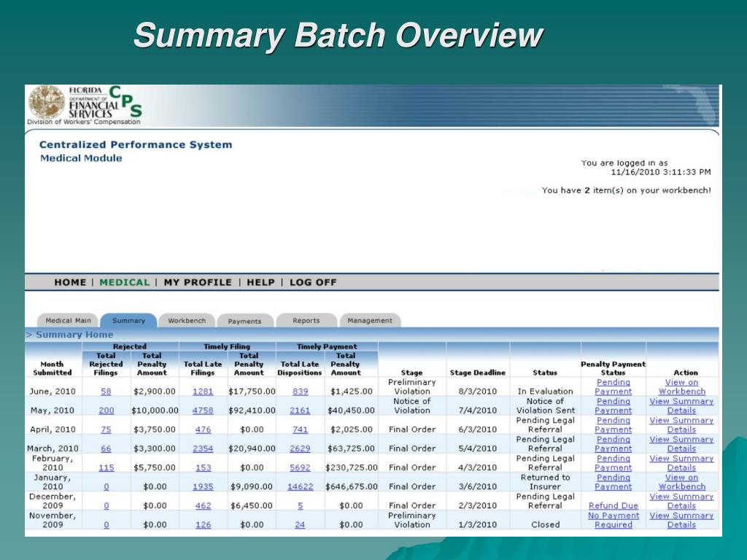The width and height of the screenshot is (747, 560).
Task: Open the 1935 late filings link
Action: pyautogui.click(x=203, y=486)
